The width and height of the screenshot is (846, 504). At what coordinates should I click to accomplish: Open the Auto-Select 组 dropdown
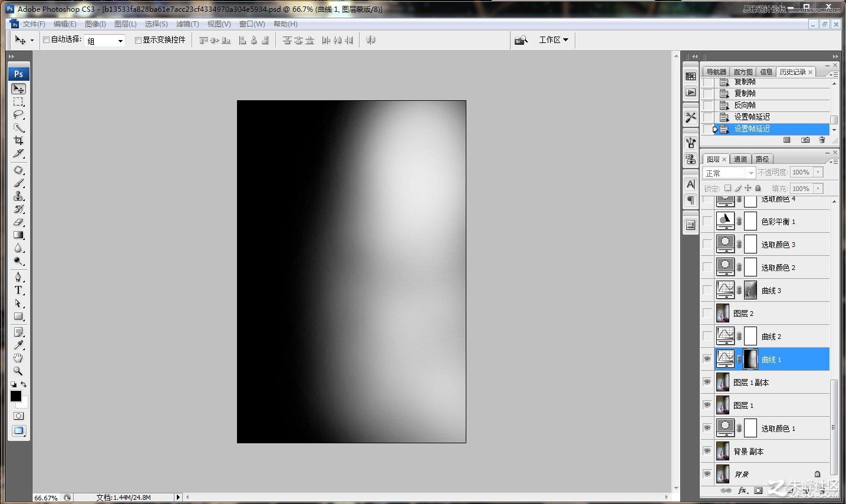(x=105, y=41)
